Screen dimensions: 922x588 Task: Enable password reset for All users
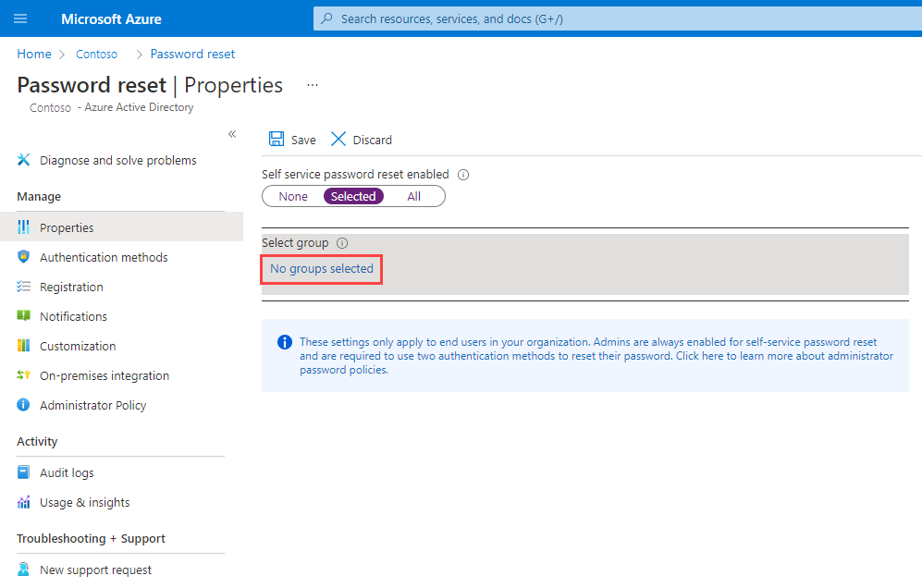tap(413, 196)
